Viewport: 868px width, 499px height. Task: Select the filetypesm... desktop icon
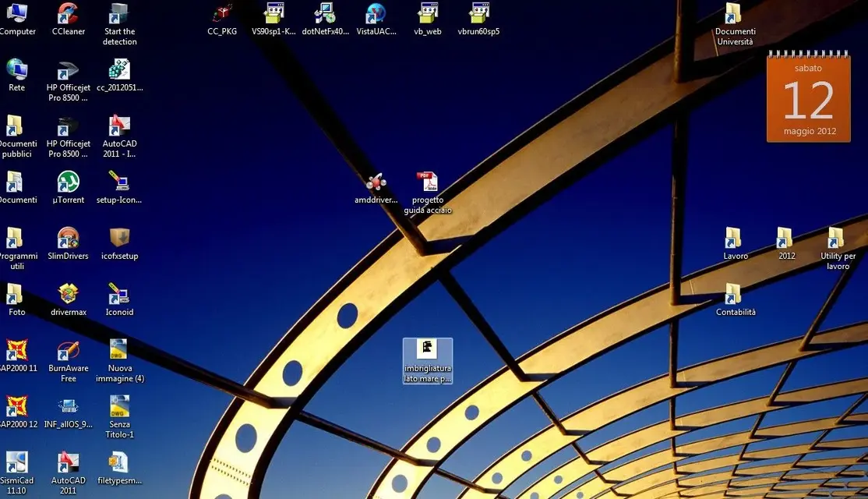119,469
